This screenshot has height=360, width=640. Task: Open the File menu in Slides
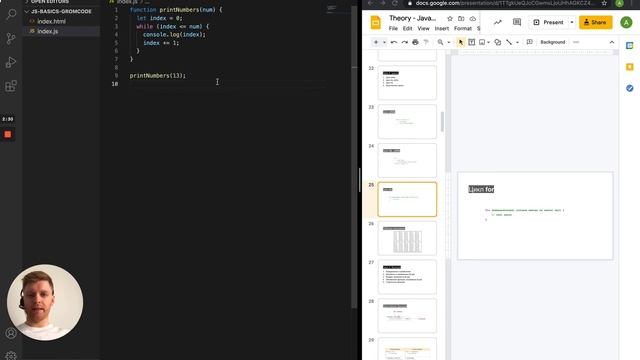(x=393, y=29)
